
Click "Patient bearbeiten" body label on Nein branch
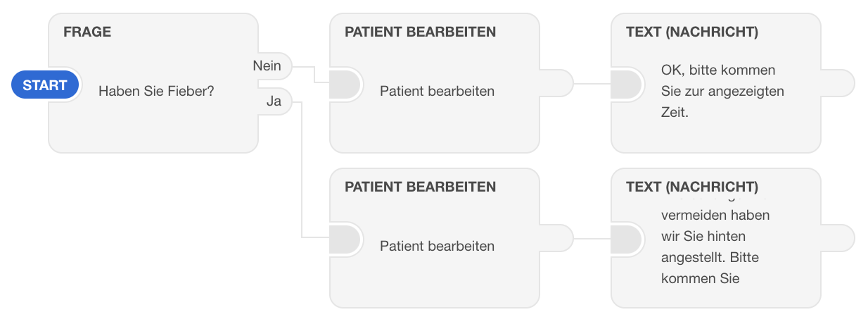[437, 91]
